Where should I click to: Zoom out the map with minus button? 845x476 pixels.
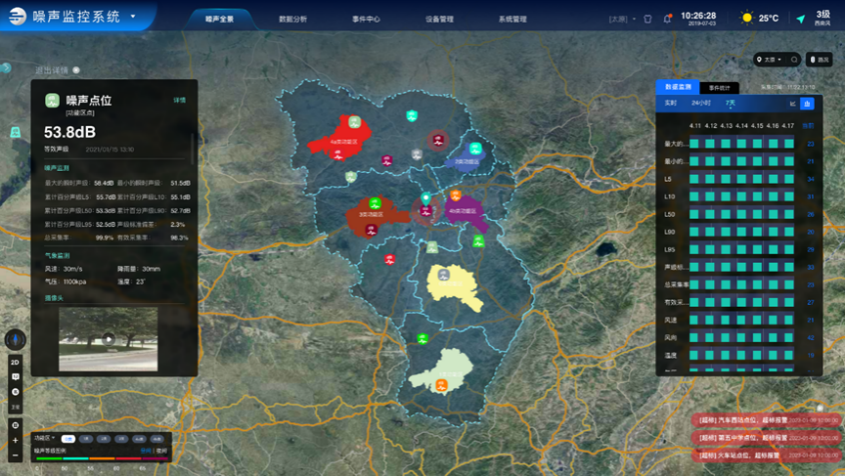click(15, 455)
